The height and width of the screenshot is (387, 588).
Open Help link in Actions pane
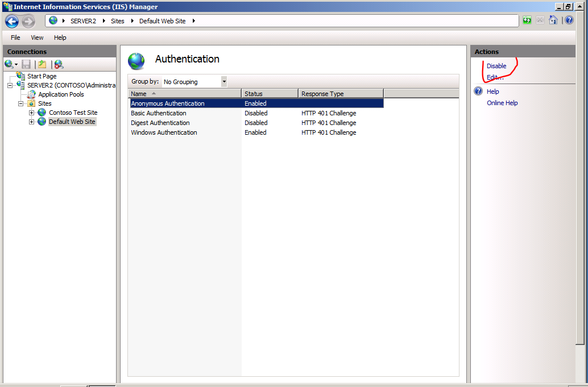coord(493,91)
